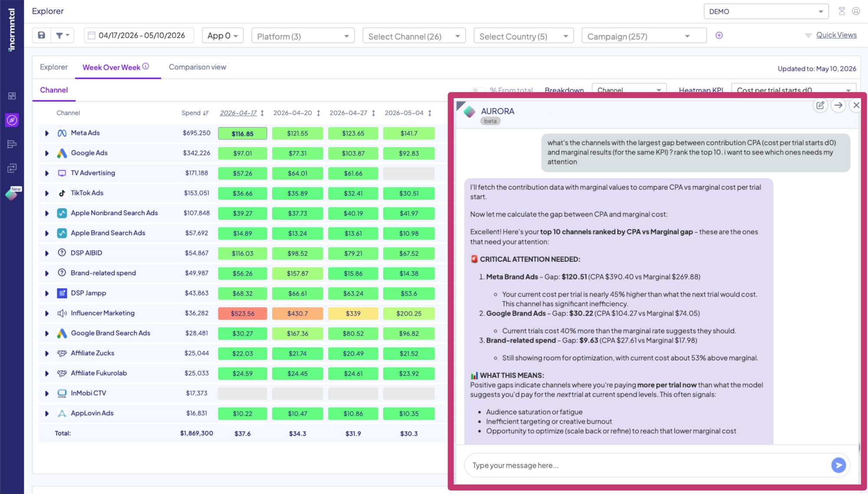
Task: Click the Google Brand Search Ads $167.36 cell
Action: tap(297, 333)
